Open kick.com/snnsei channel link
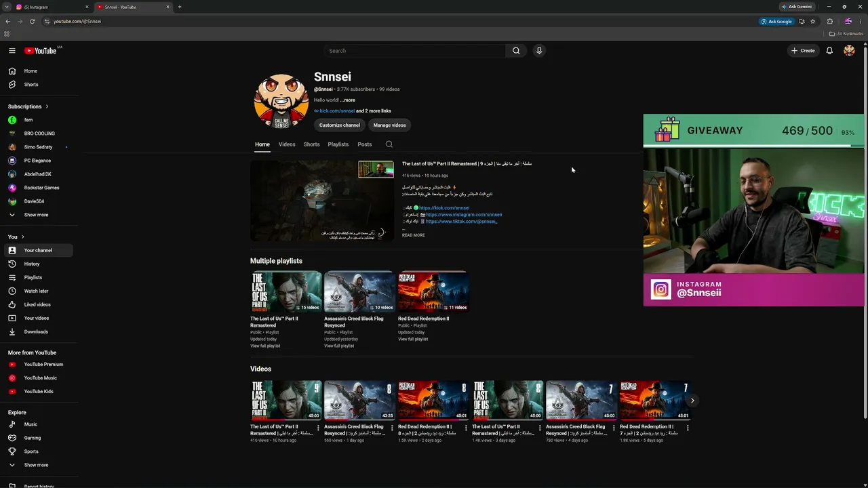Viewport: 868px width, 488px height. point(337,111)
